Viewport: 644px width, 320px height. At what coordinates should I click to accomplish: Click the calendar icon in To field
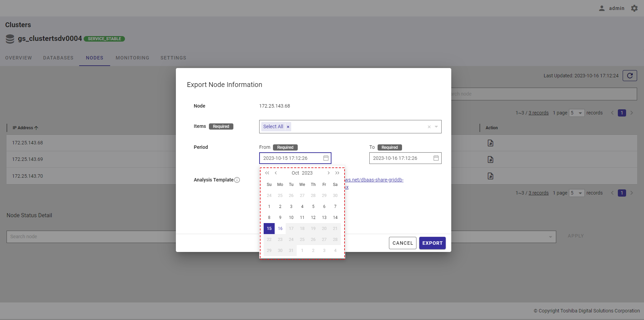point(436,158)
